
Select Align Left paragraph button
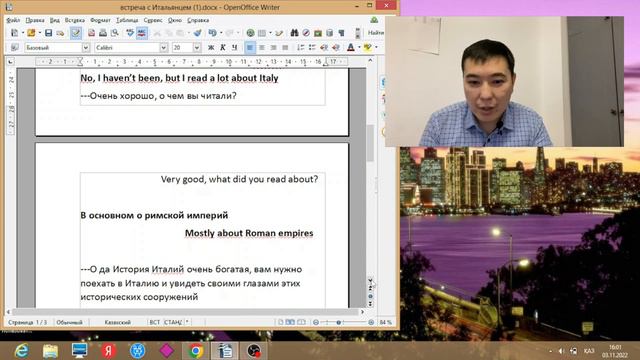[250, 48]
